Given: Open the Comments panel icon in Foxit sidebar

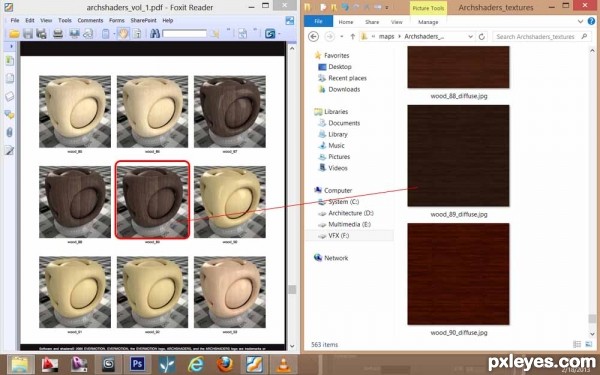Looking at the screenshot, I should (10, 114).
